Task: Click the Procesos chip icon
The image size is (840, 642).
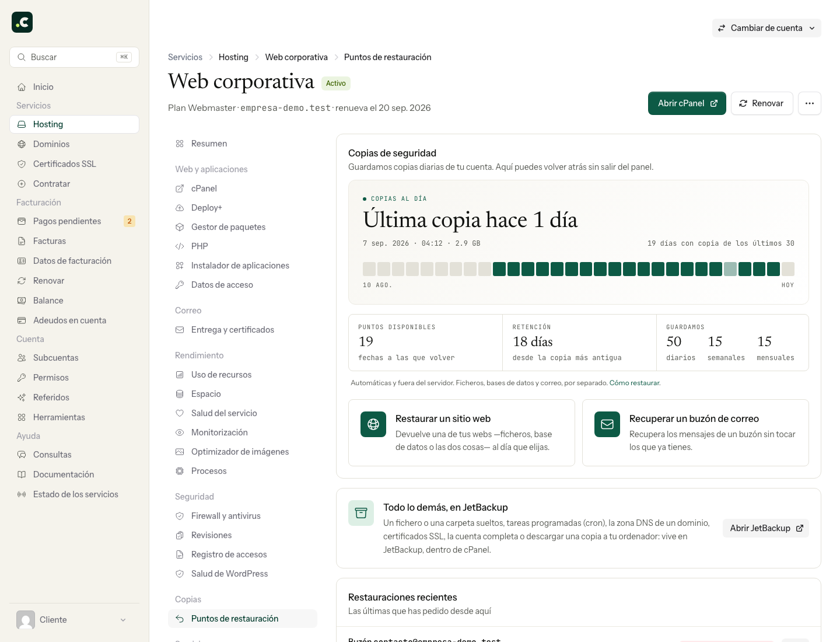Action: point(180,471)
